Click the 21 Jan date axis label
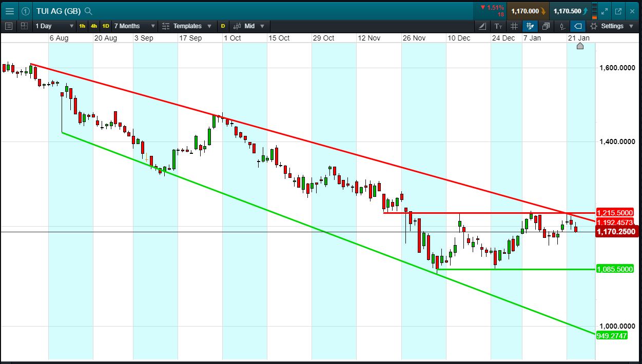This screenshot has width=642, height=364. tap(578, 38)
